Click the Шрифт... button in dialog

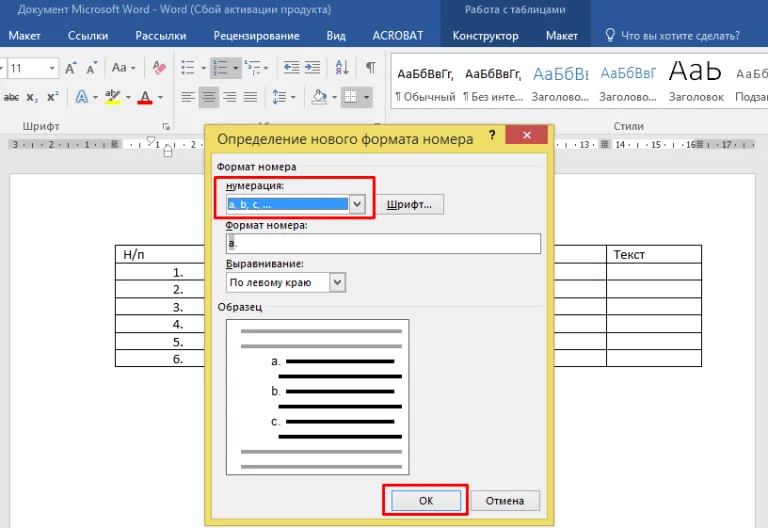pos(409,204)
